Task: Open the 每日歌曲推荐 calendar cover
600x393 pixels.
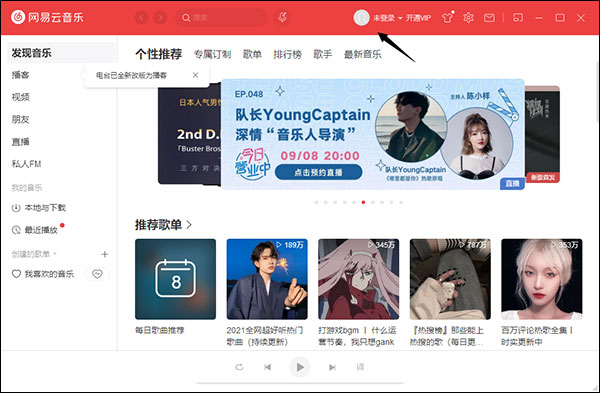Action: 175,279
